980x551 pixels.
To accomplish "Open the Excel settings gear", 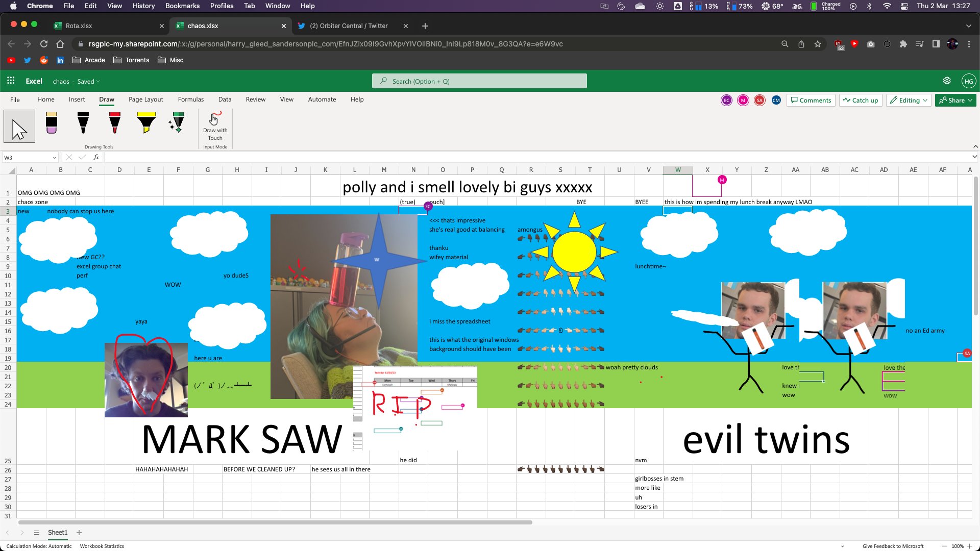I will [x=947, y=81].
